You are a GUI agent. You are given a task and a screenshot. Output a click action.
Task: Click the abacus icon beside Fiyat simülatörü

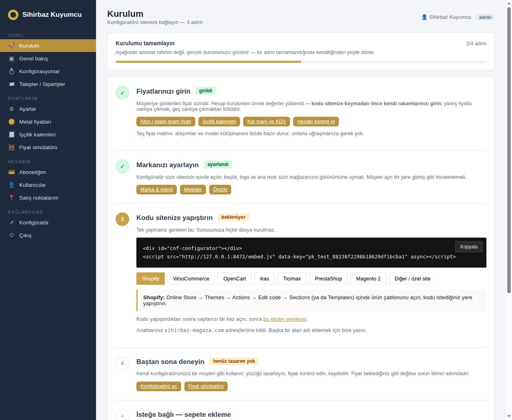pyautogui.click(x=11, y=147)
